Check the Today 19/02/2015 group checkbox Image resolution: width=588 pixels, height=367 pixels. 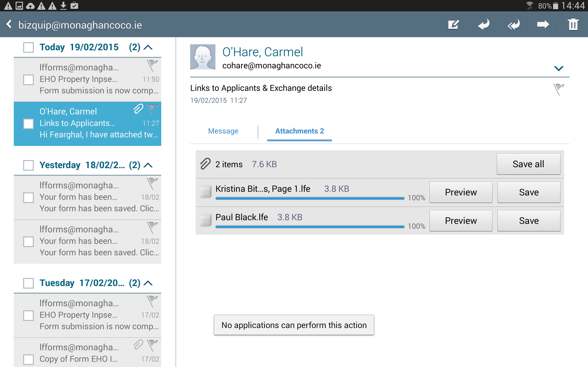click(28, 47)
